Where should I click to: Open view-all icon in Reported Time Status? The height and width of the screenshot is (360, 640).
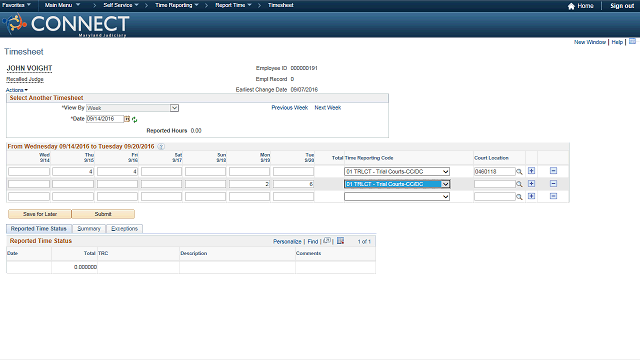327,241
